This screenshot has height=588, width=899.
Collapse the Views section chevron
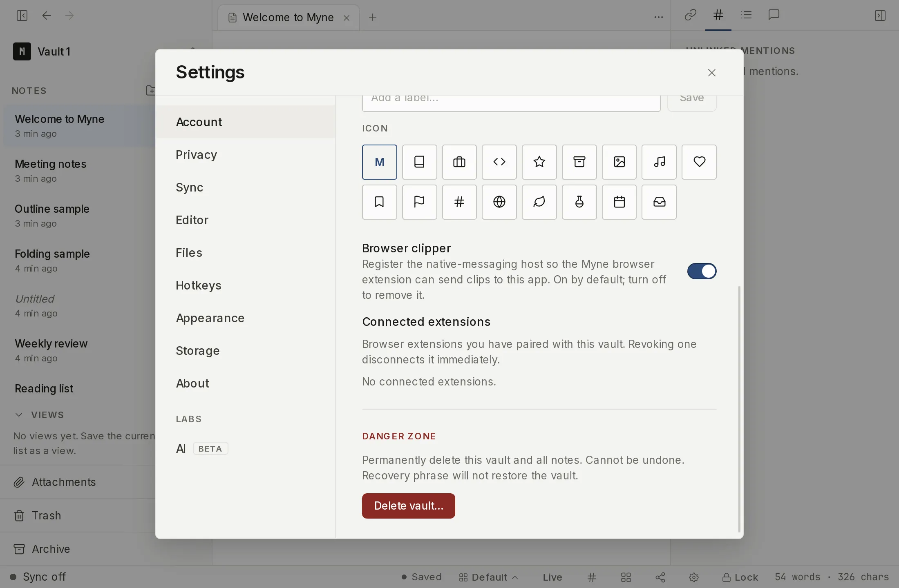click(x=19, y=415)
